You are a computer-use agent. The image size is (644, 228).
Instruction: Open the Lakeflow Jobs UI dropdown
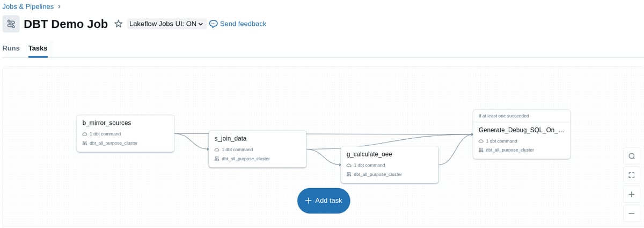click(166, 24)
